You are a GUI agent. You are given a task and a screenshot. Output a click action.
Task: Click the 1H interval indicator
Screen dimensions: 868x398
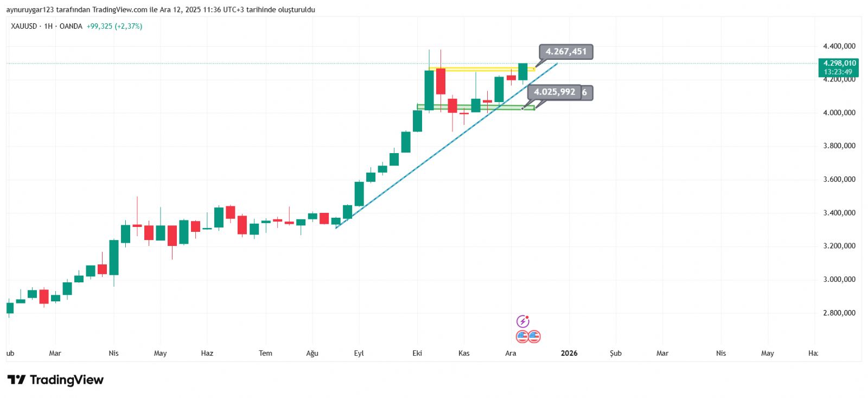click(x=48, y=26)
